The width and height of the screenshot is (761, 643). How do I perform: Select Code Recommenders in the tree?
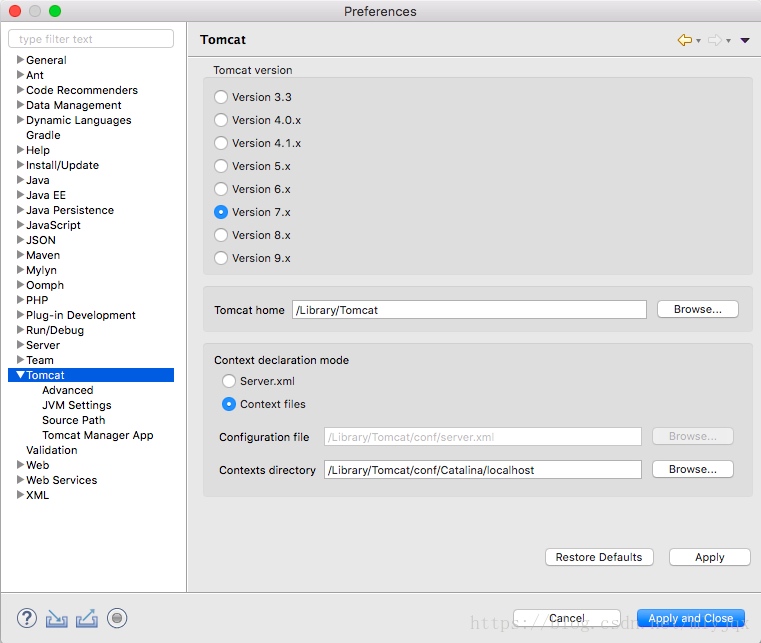[82, 90]
